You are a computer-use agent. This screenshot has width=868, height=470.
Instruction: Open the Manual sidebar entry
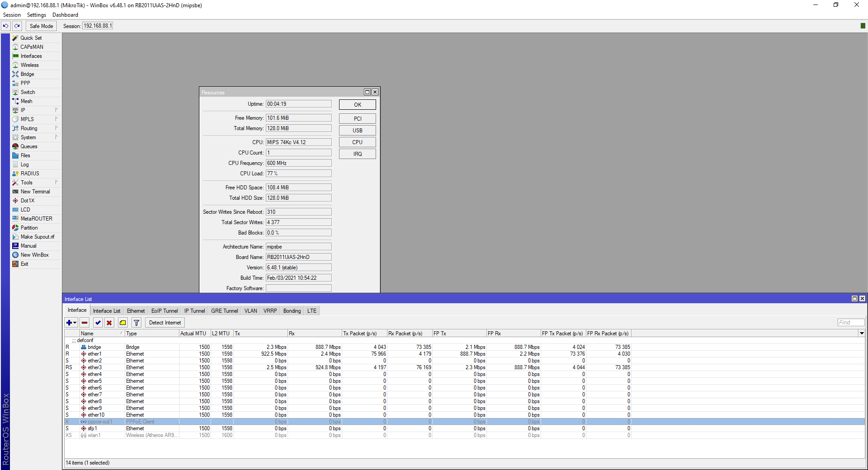(36, 246)
